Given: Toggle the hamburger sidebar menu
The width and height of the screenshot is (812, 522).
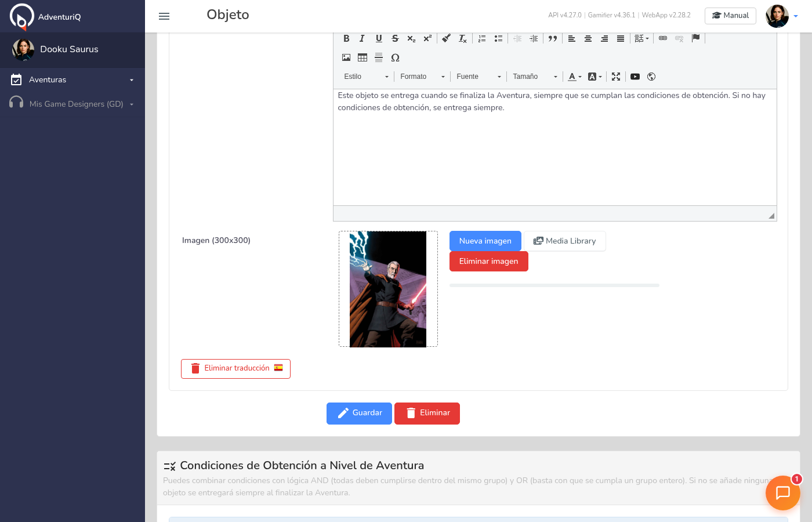Looking at the screenshot, I should (x=164, y=16).
